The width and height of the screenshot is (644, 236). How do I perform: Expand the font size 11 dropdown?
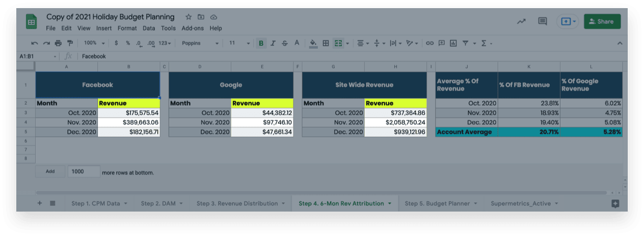pos(238,43)
